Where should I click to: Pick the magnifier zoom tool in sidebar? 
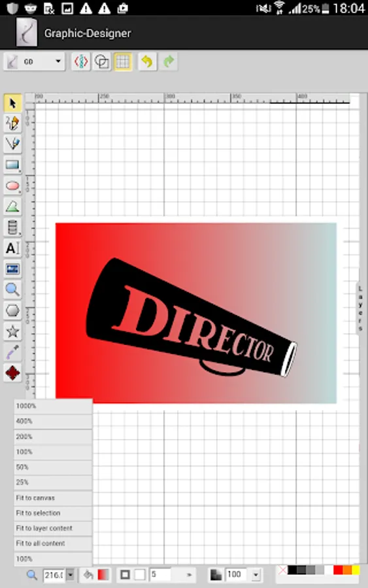click(12, 289)
